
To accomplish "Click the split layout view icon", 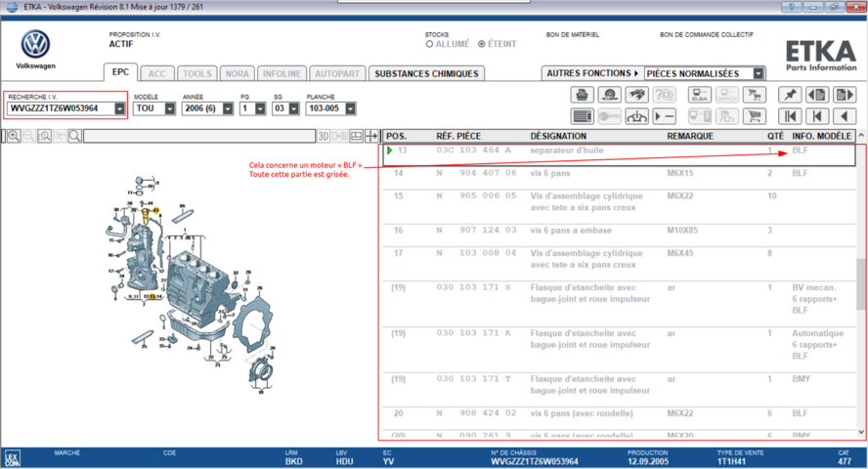I will pyautogui.click(x=356, y=136).
